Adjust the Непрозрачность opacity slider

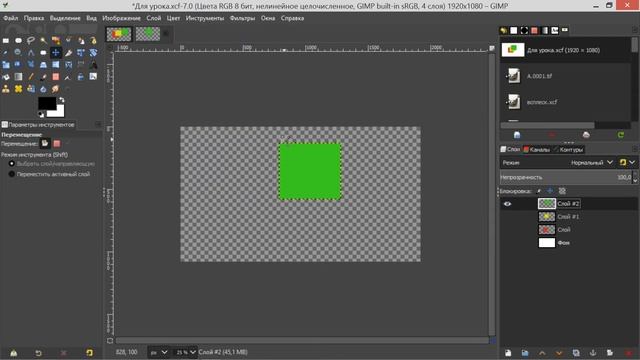(566, 178)
